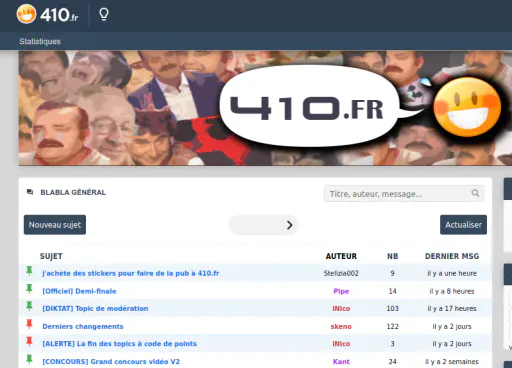Click message count 103 of DIKTAT topic
The width and height of the screenshot is (512, 368).
click(x=392, y=308)
